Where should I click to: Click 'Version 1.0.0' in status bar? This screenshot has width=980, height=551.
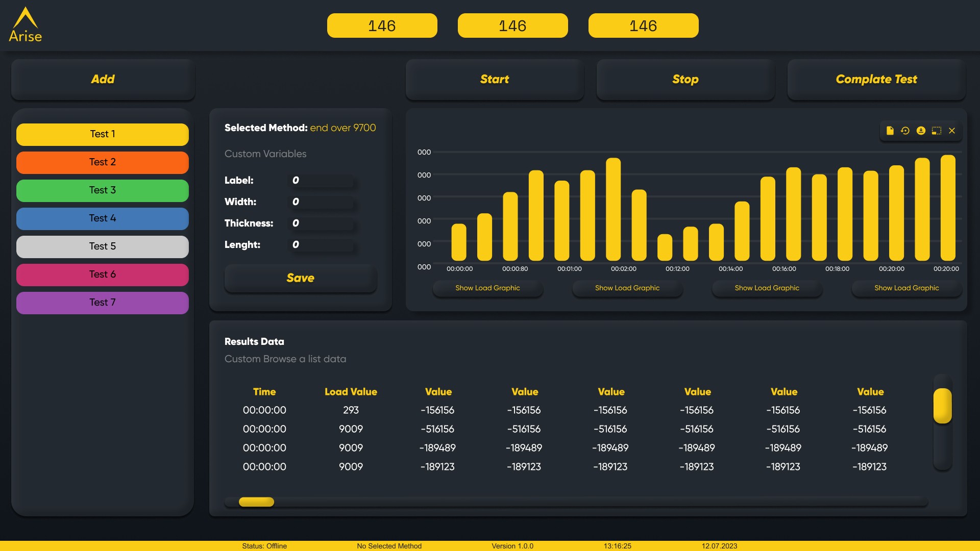pos(512,546)
